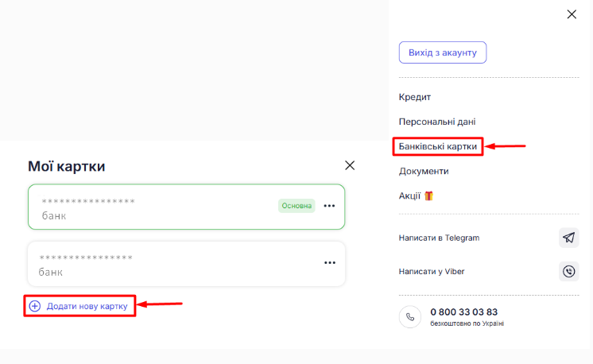Open the Документи menu item
This screenshot has width=593, height=364.
[x=423, y=171]
